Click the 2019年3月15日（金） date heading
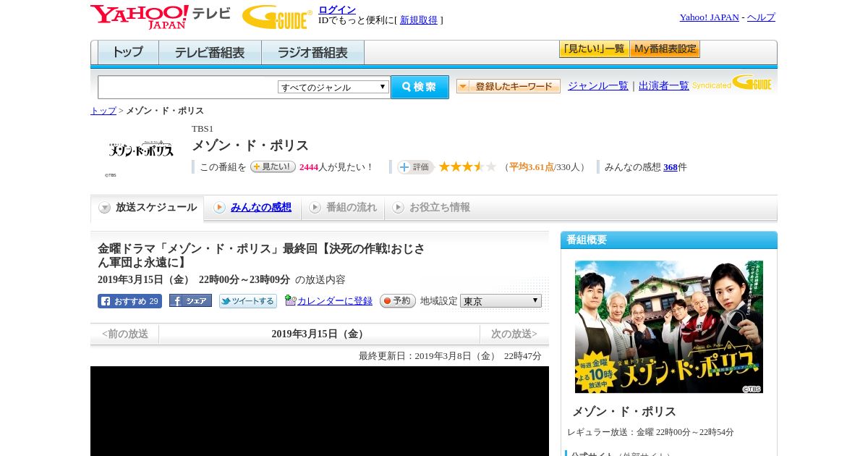 319,334
